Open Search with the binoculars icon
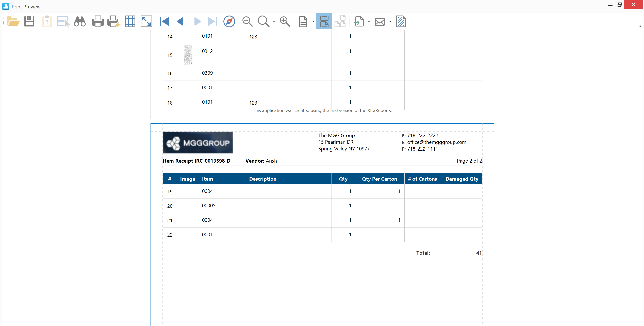The width and height of the screenshot is (644, 326). [80, 22]
